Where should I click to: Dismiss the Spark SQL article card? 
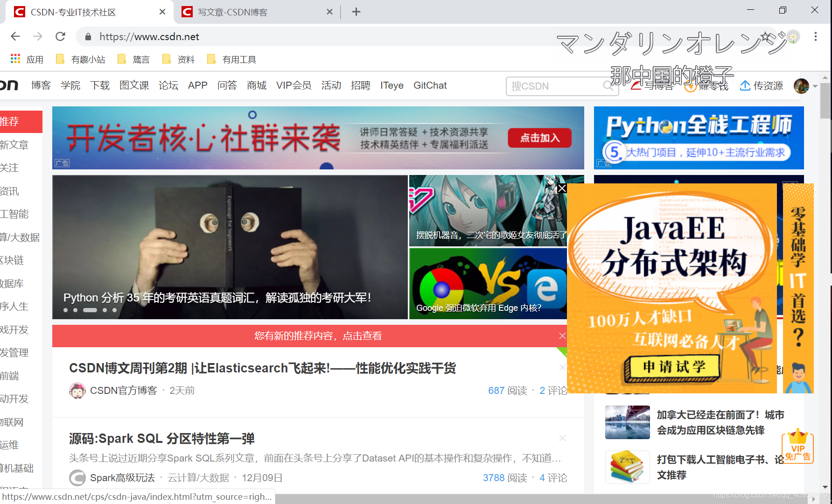coord(562,438)
